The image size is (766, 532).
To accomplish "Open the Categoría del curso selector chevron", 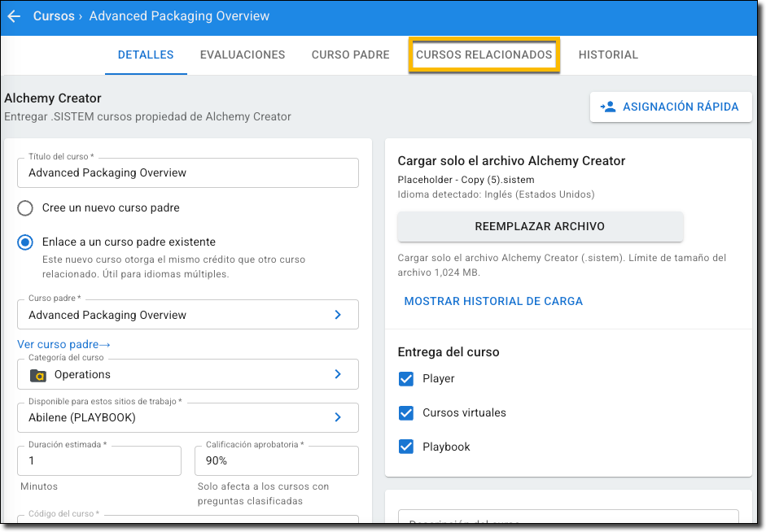I will [338, 374].
